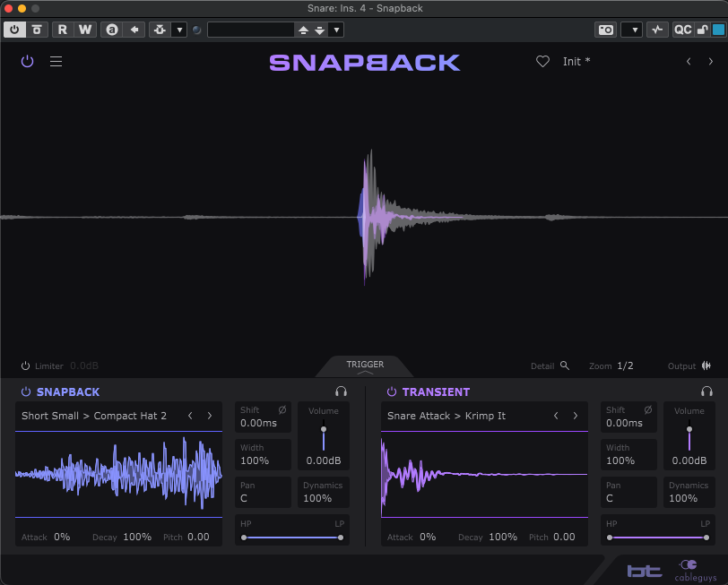
Task: Go to the previous Snapback layer sample
Action: [x=189, y=416]
